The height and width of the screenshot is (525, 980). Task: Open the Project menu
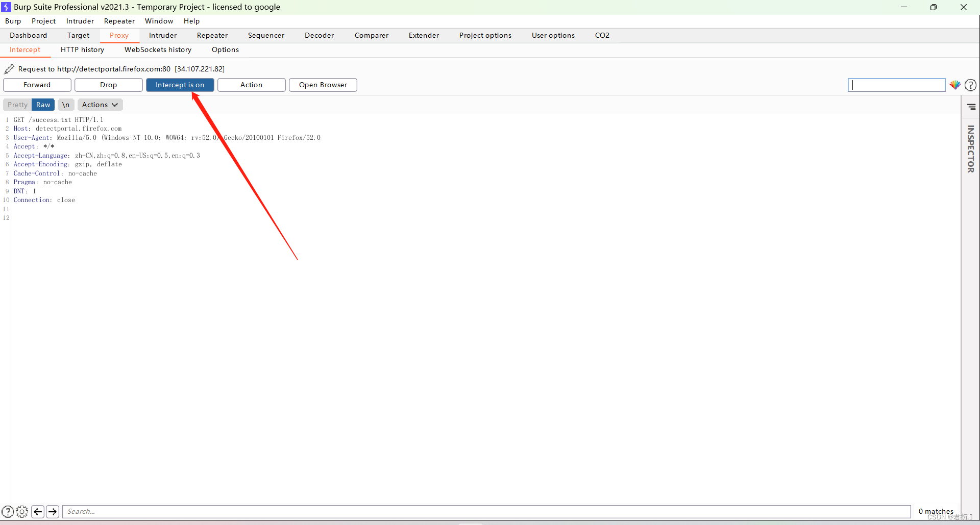[x=44, y=21]
